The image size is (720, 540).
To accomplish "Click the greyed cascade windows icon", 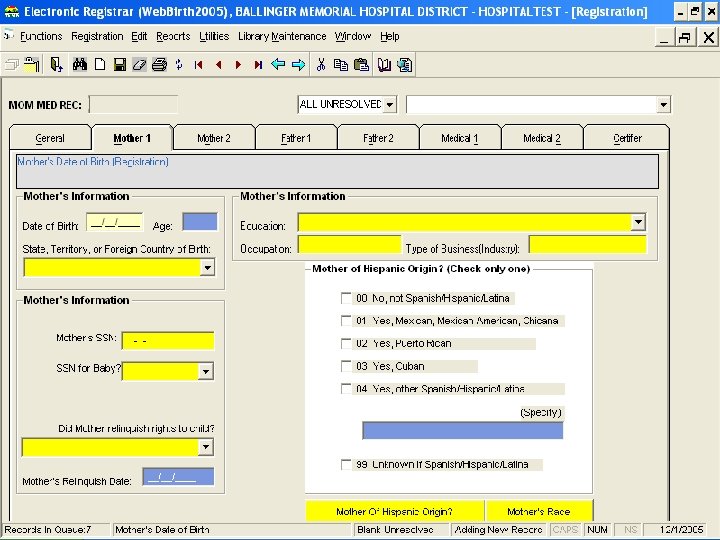I will (x=12, y=65).
